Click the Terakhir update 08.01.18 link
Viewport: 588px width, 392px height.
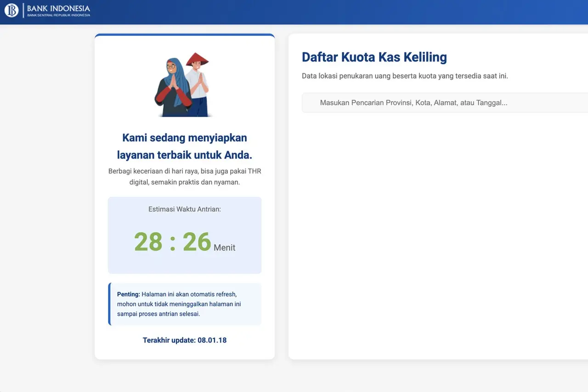185,340
